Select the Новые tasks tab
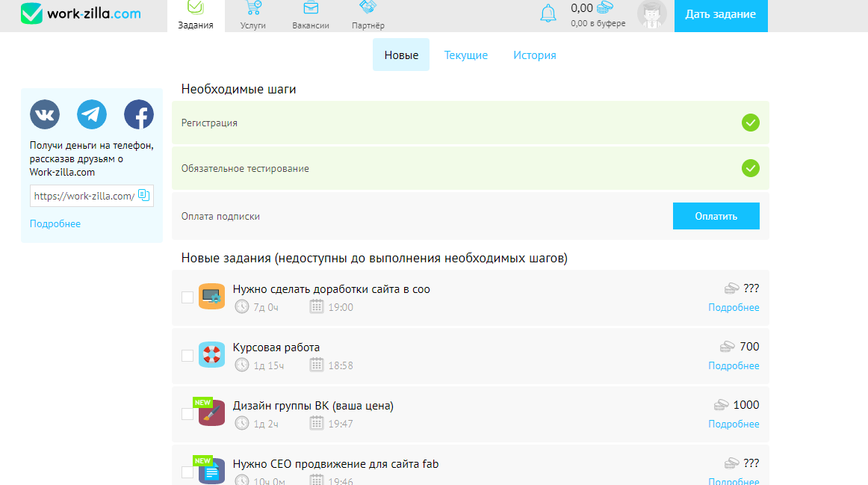 tap(401, 55)
